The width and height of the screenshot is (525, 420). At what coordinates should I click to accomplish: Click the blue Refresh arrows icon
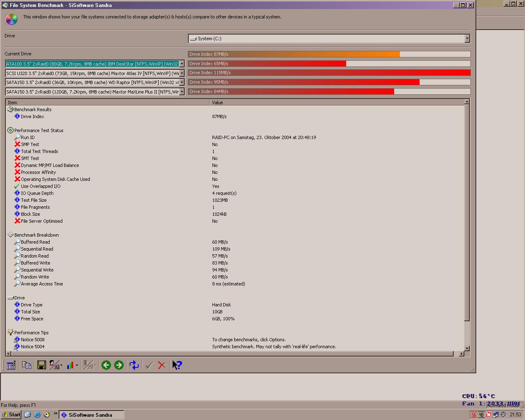(x=134, y=365)
